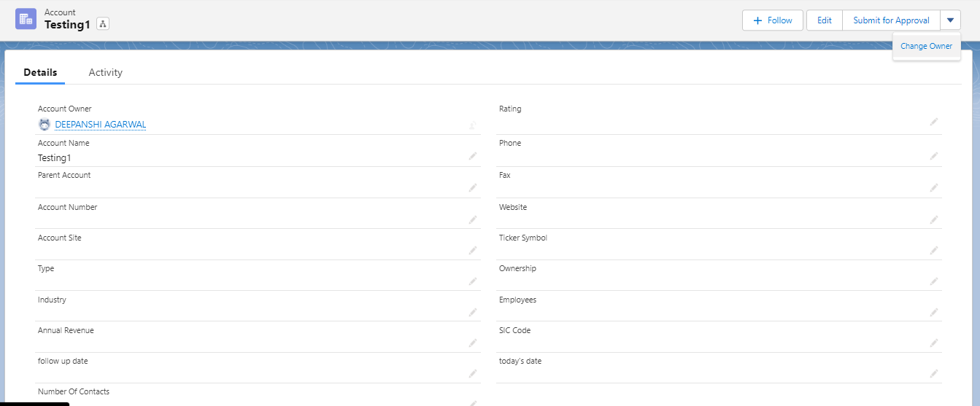
Task: Edit the follow up date field
Action: pyautogui.click(x=473, y=373)
